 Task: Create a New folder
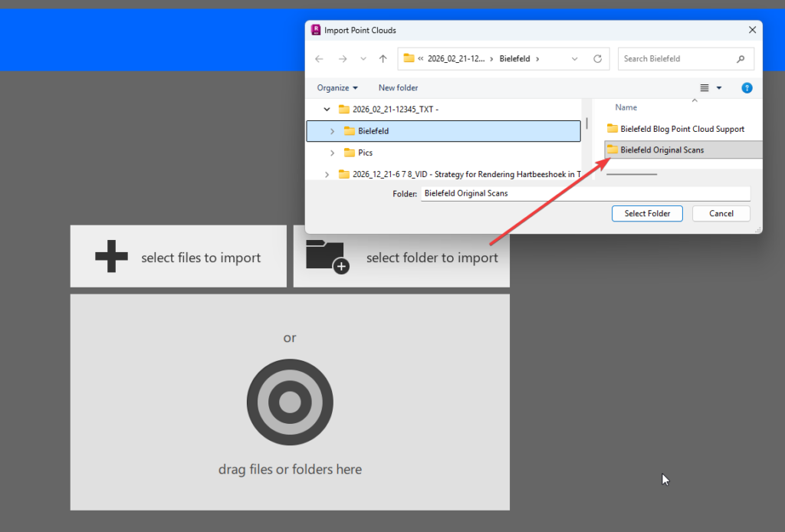click(398, 88)
